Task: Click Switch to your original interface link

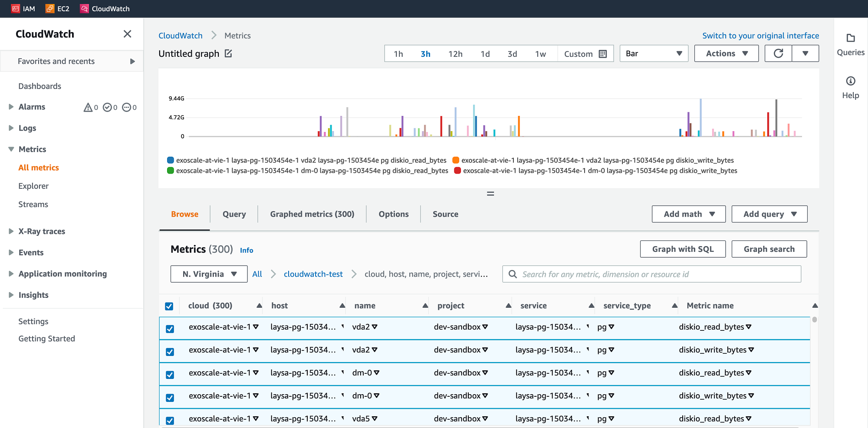Action: tap(760, 36)
